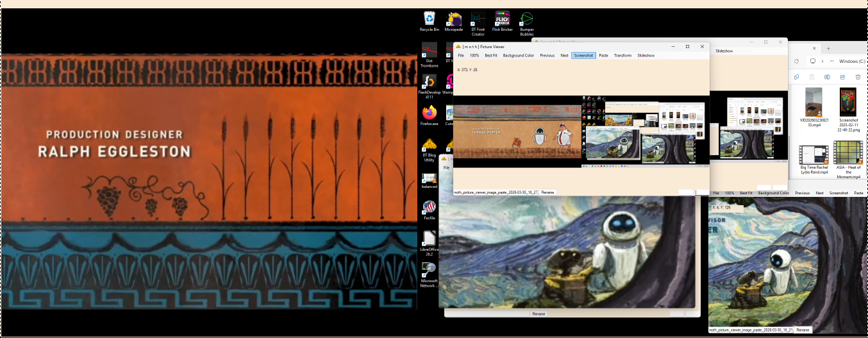Open the Recycle Bin desktop icon
Screen dimensions: 868x338
[x=430, y=19]
